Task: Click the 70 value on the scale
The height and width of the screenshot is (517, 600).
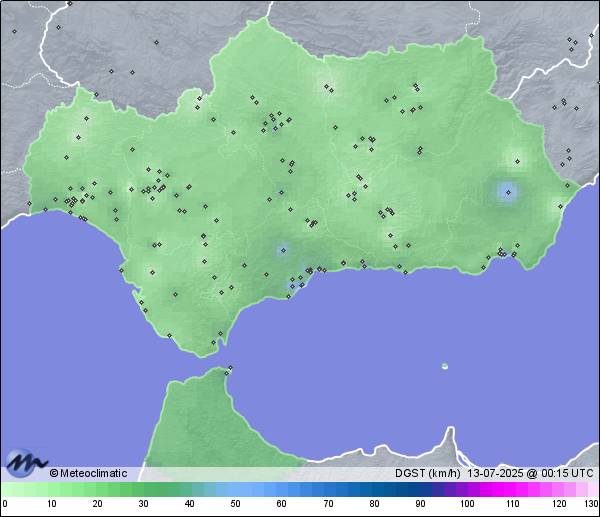Action: pos(328,504)
